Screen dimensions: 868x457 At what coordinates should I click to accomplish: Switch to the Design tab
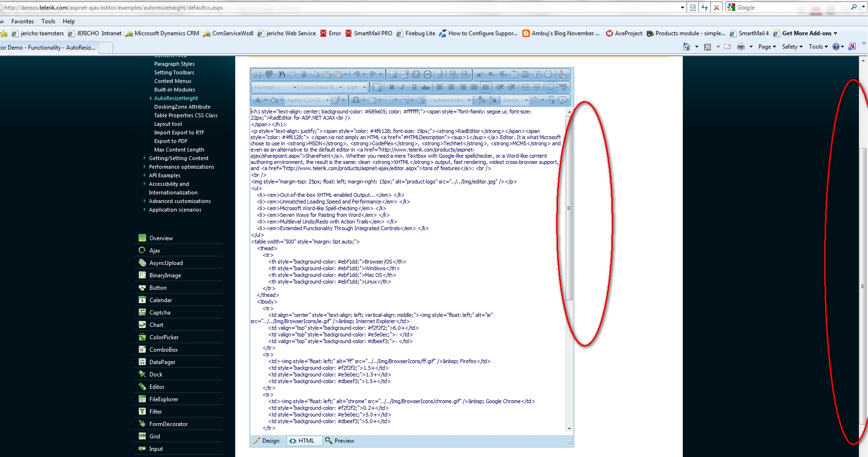[x=267, y=441]
